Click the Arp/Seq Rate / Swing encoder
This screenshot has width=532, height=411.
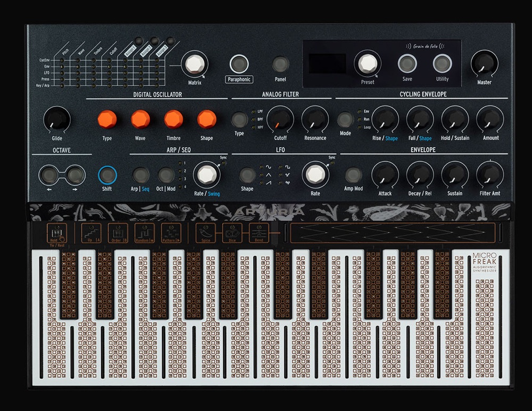pyautogui.click(x=206, y=175)
